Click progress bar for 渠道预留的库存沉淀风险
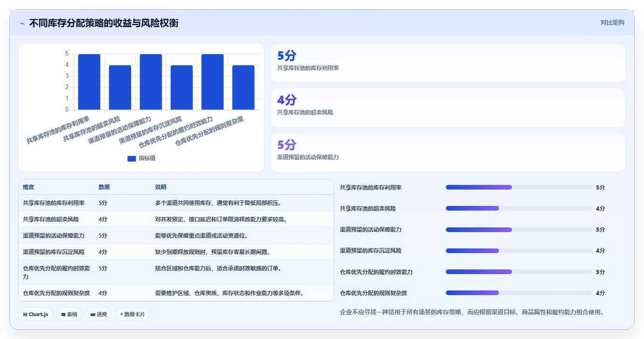 (x=519, y=251)
